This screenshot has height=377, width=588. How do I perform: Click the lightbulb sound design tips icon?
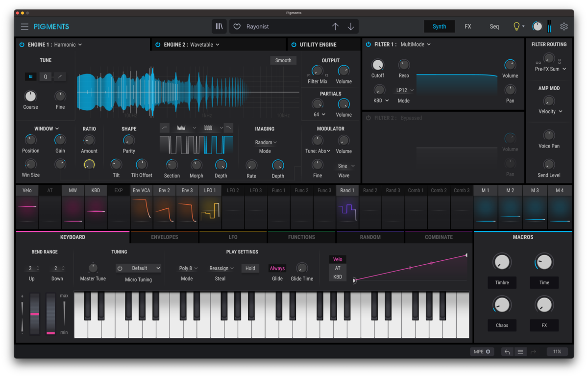click(x=516, y=26)
